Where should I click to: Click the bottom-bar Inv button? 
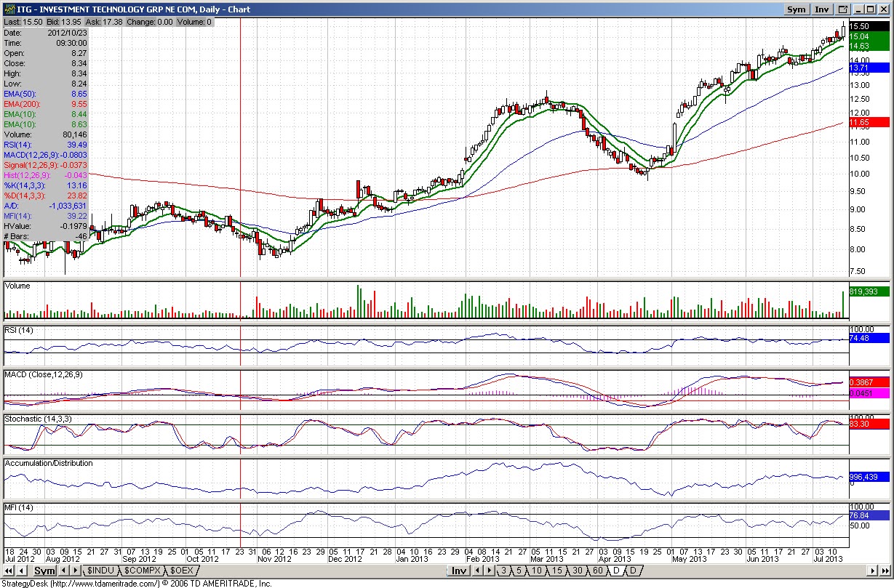pos(459,571)
